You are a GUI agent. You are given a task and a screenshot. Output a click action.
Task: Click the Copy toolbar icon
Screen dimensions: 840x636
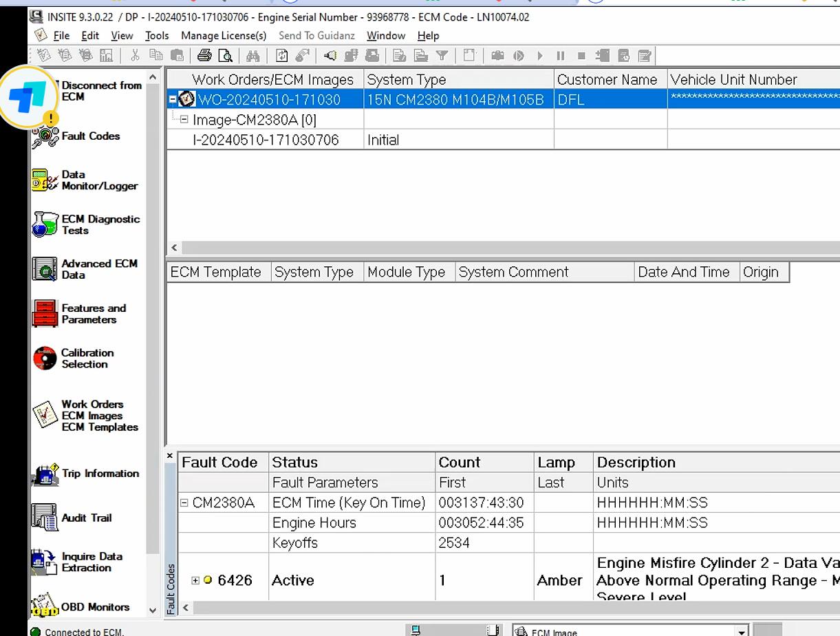coord(156,56)
